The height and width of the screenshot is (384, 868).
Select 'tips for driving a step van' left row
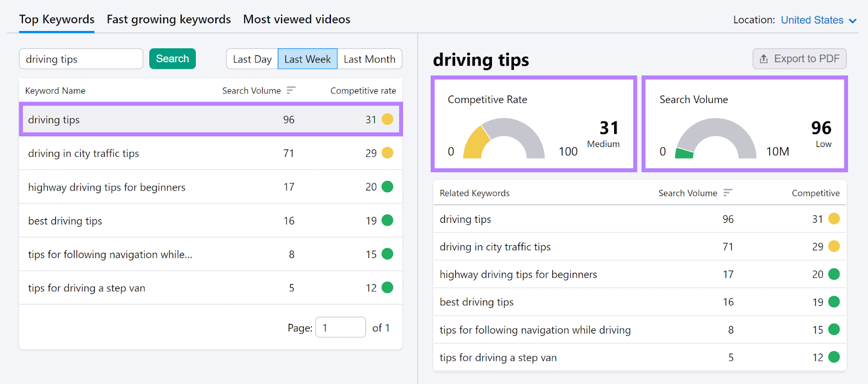click(210, 287)
